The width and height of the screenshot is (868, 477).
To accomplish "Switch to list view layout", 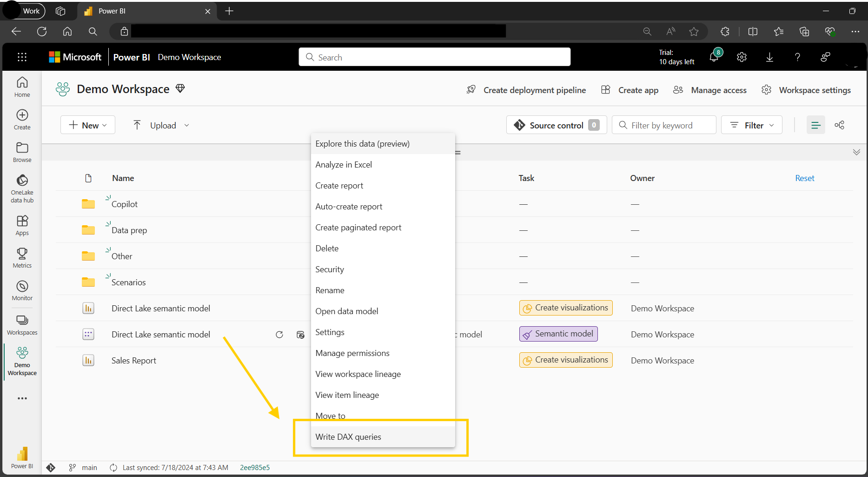I will pos(815,125).
